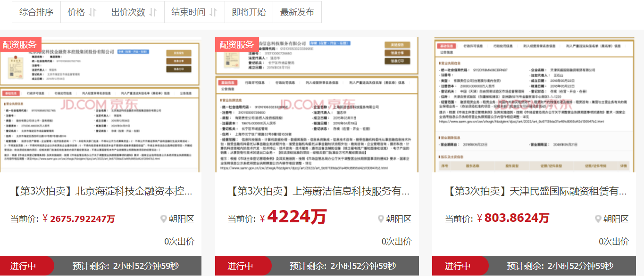
Task: Click 0次出价 on the 天津民盛 card
Action: pos(614,242)
